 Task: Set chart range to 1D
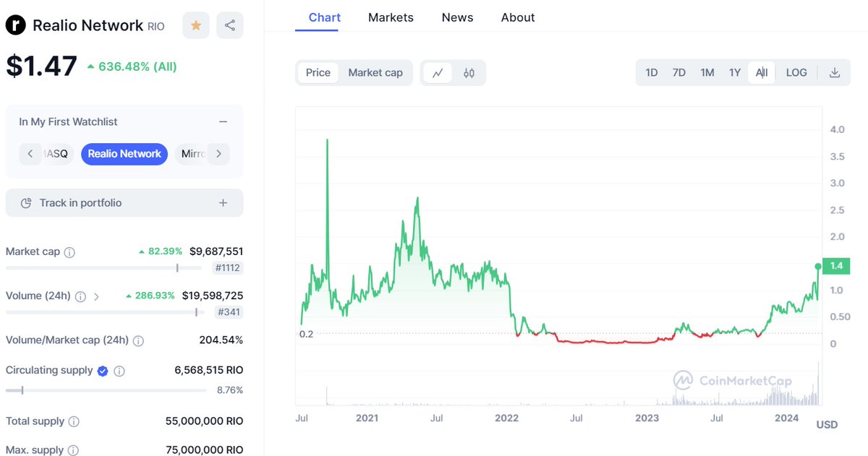(x=652, y=72)
